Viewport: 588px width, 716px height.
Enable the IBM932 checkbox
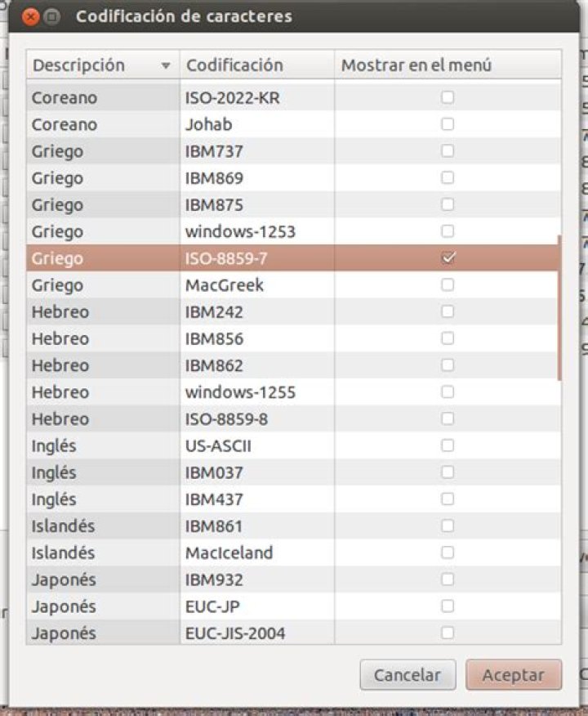click(448, 580)
